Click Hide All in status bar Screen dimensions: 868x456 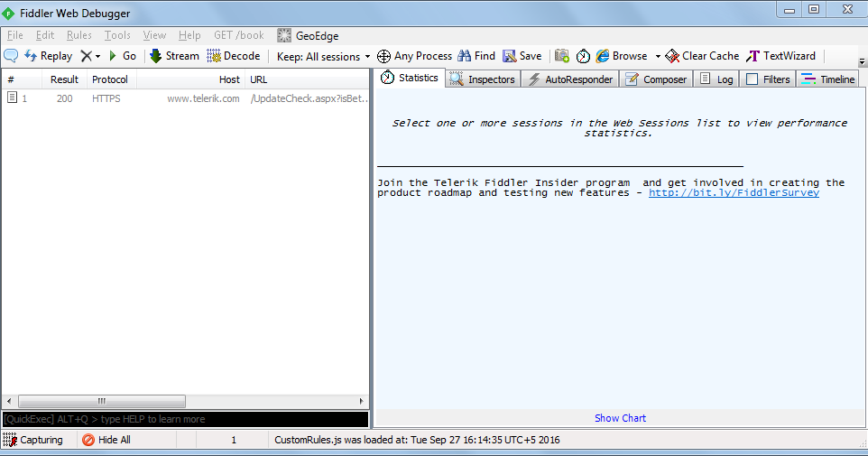(x=106, y=440)
